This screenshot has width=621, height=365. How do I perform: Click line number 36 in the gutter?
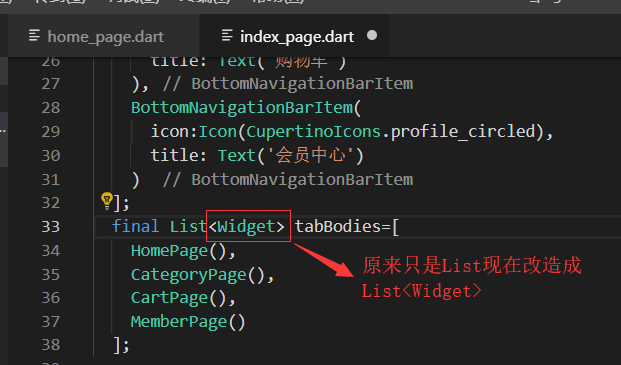[x=51, y=298]
